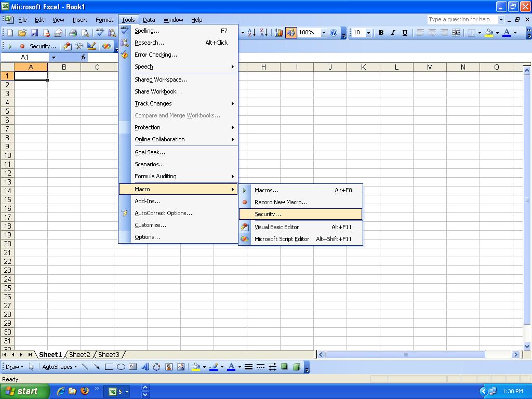
Task: Open the Chart Wizard icon
Action: 279,33
